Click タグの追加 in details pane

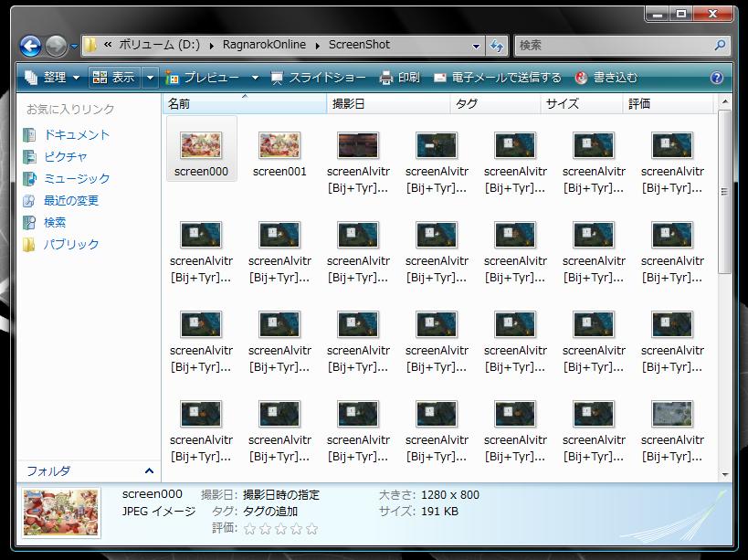click(x=270, y=512)
